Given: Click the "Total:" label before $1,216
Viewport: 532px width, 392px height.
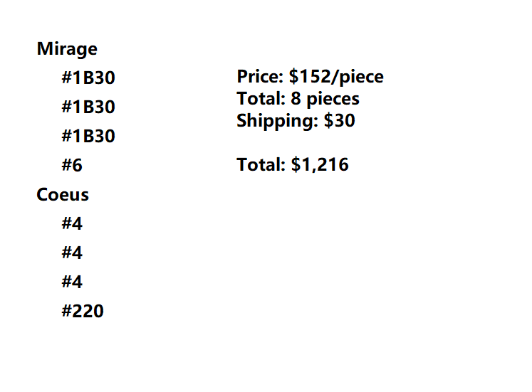Looking at the screenshot, I should click(x=261, y=165).
